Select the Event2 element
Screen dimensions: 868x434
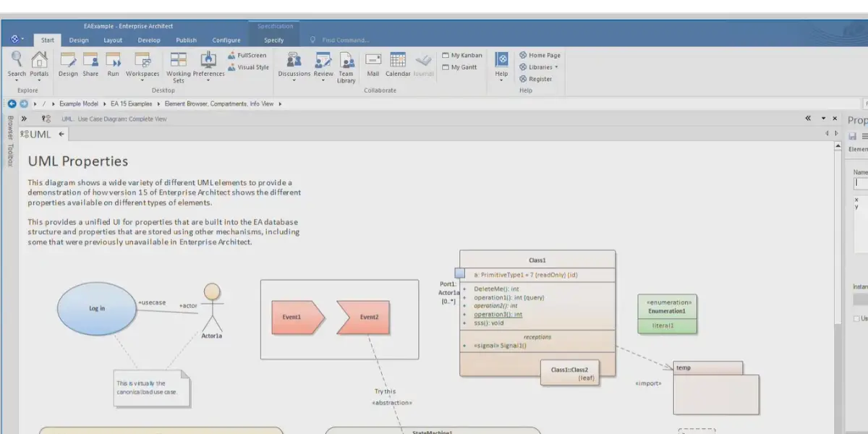click(x=365, y=317)
